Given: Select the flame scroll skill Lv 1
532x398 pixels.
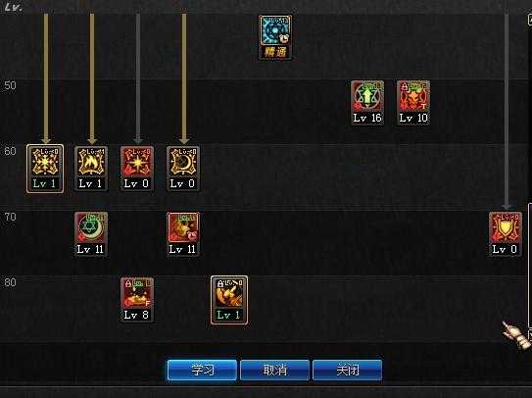Looking at the screenshot, I should click(91, 169).
